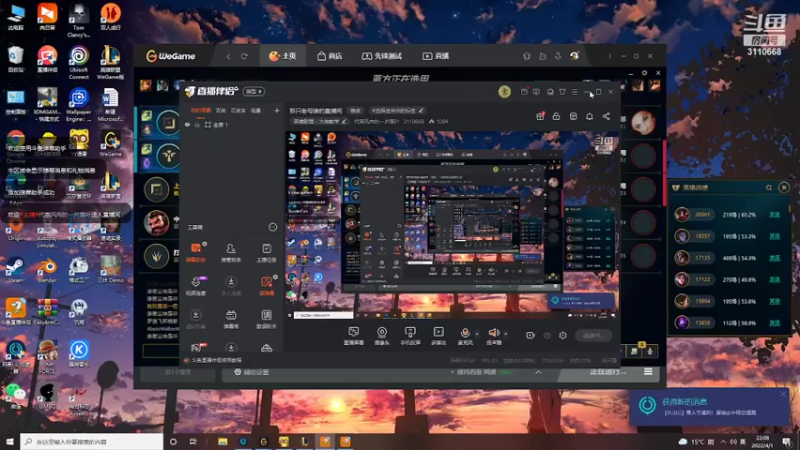Viewport: 800px width, 450px height.
Task: Select the 全屏 1 source row
Action: point(232,124)
